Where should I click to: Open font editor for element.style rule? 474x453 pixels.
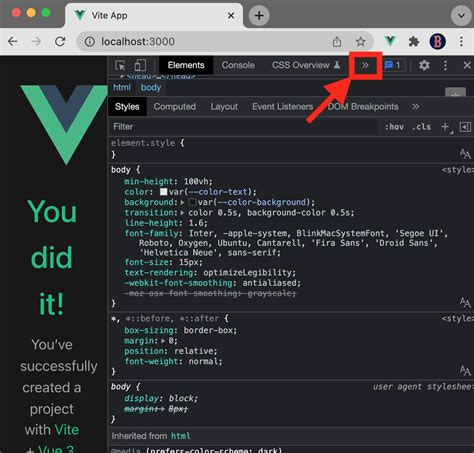click(465, 154)
